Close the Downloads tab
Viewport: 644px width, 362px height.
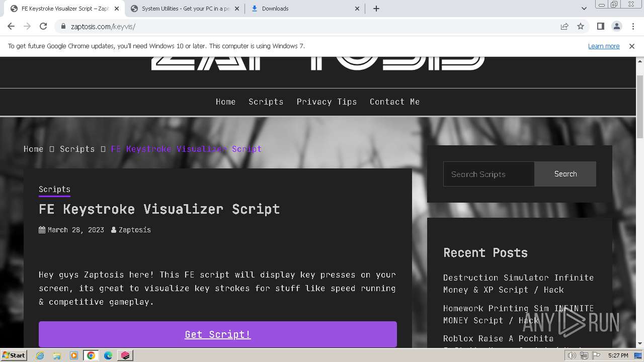357,9
